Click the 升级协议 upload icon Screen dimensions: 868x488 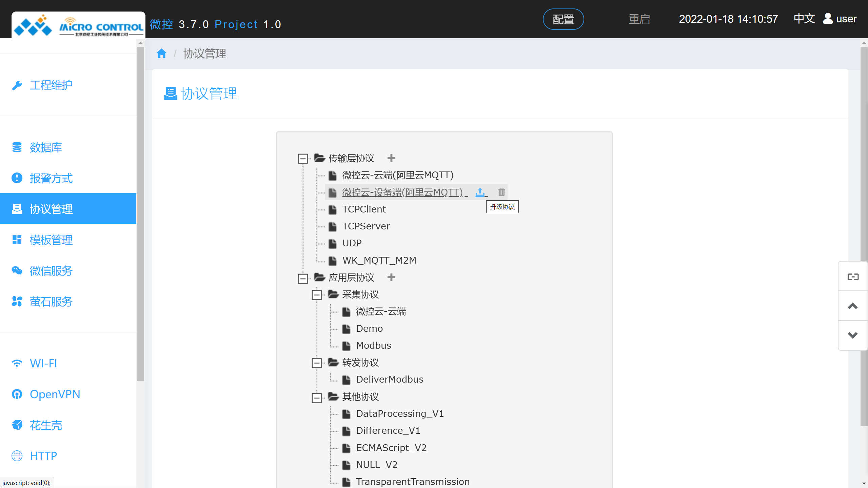[x=480, y=192]
